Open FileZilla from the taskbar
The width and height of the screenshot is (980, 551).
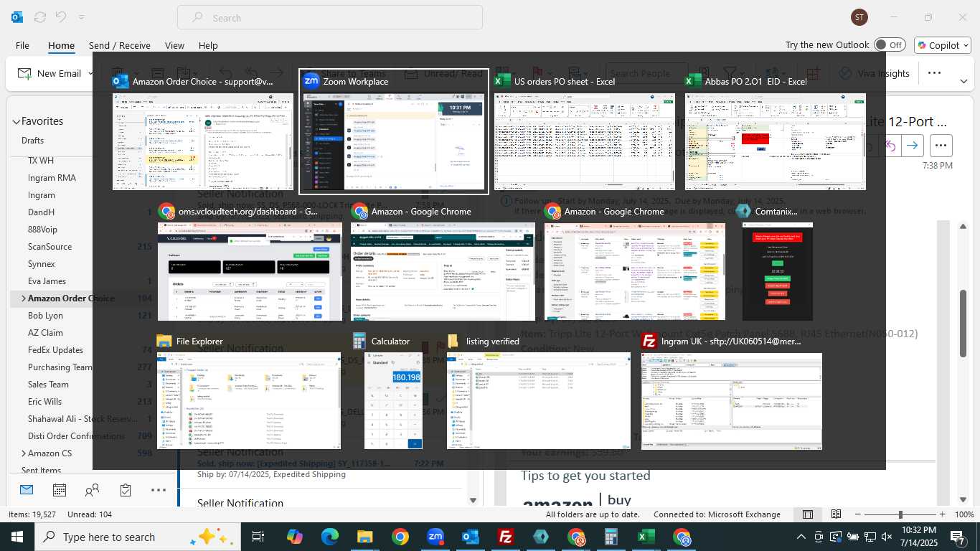pyautogui.click(x=506, y=537)
